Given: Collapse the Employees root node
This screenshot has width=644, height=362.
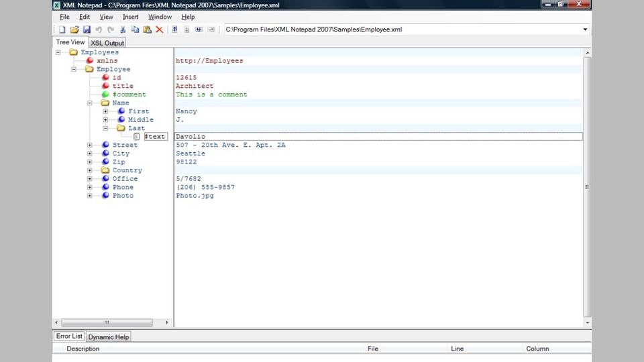Looking at the screenshot, I should click(58, 52).
